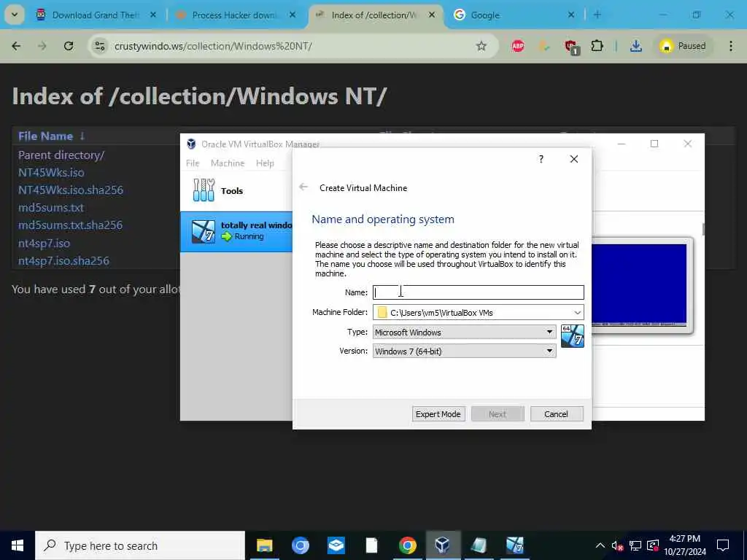The image size is (747, 560).
Task: Open the VirtualBox File menu
Action: 193,163
